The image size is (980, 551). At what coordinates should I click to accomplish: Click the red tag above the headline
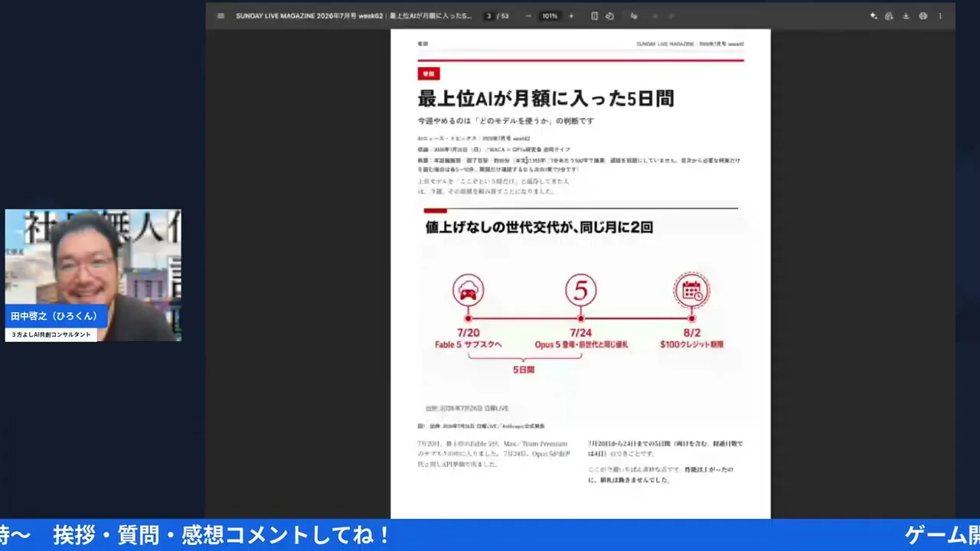428,73
